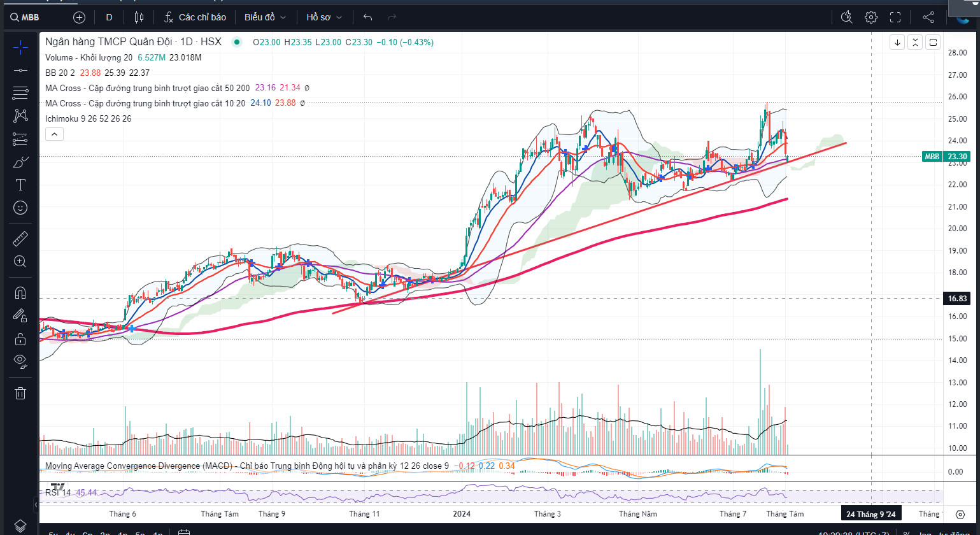Collapse the main chart pane
Image resolution: width=980 pixels, height=535 pixels.
pyautogui.click(x=915, y=42)
